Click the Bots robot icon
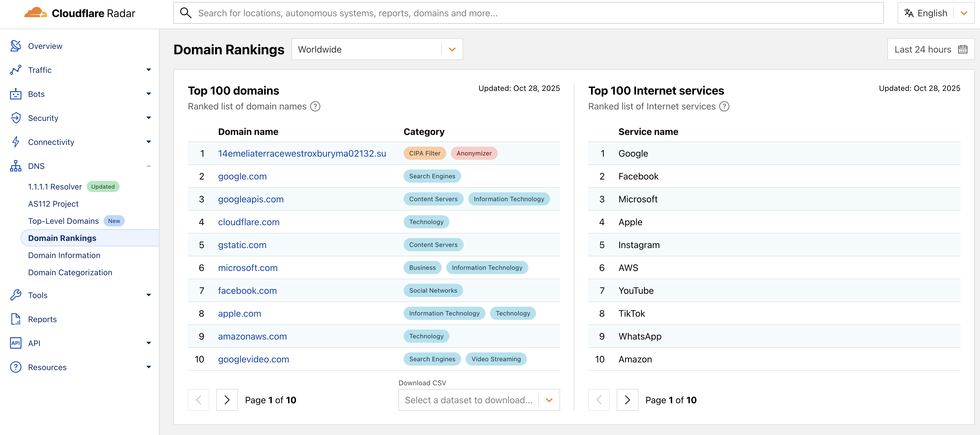Screen dimensions: 980x435 point(16,94)
